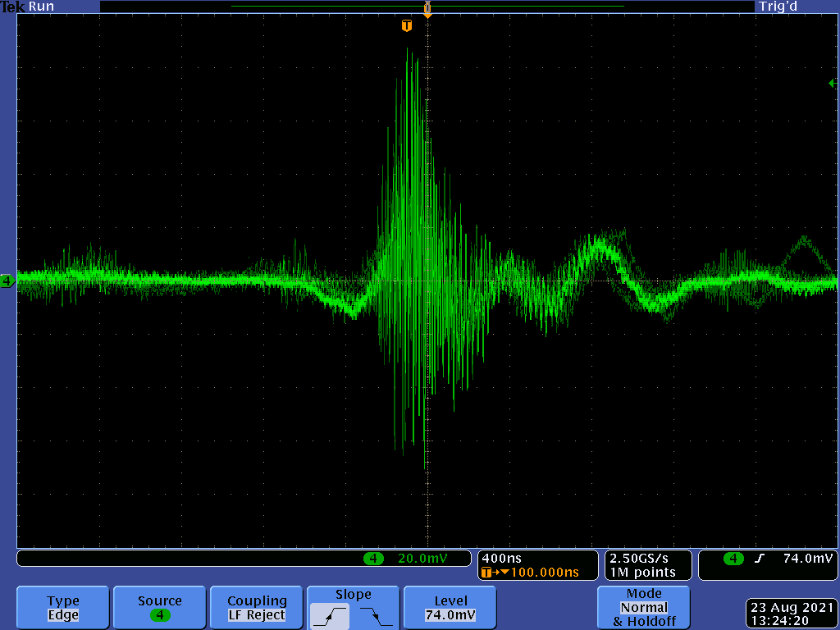Click the Tek logo in the corner

(12, 7)
